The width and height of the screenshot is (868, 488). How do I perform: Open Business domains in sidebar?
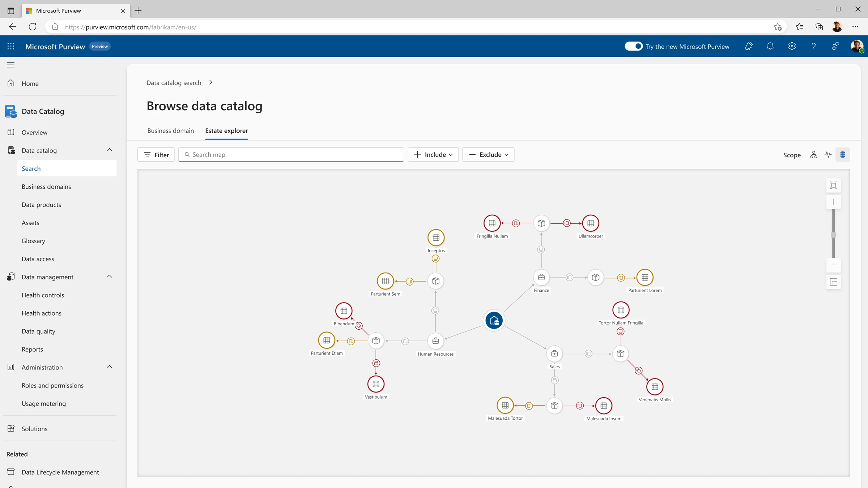pos(46,187)
